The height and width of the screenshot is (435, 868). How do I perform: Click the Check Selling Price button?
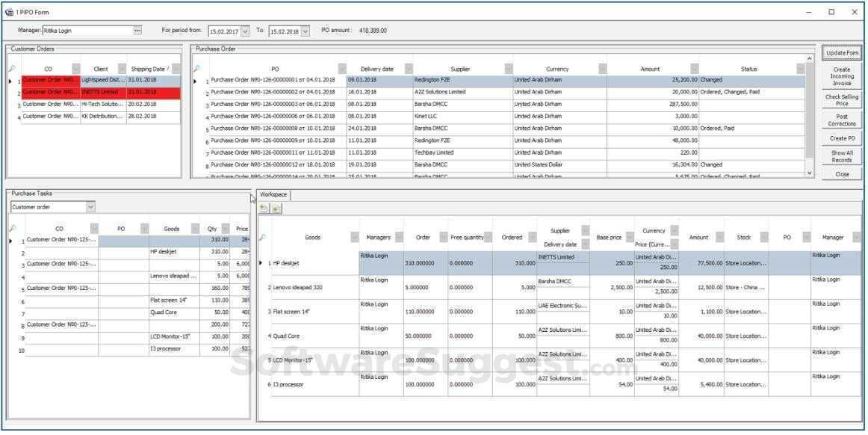tap(841, 100)
